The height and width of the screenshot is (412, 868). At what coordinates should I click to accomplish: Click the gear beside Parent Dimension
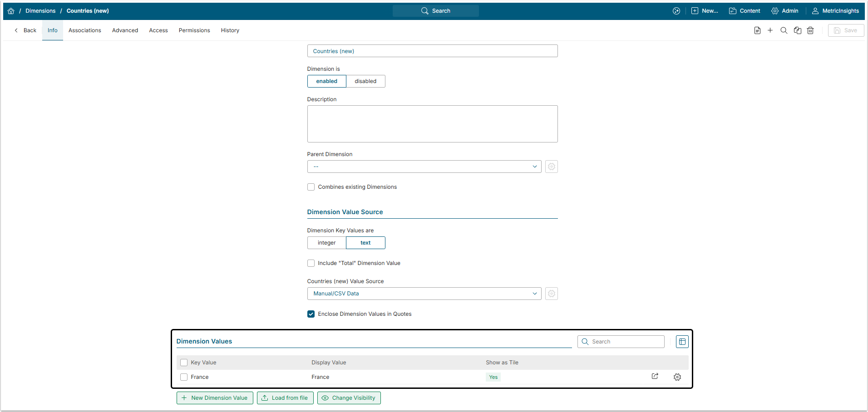pyautogui.click(x=551, y=167)
